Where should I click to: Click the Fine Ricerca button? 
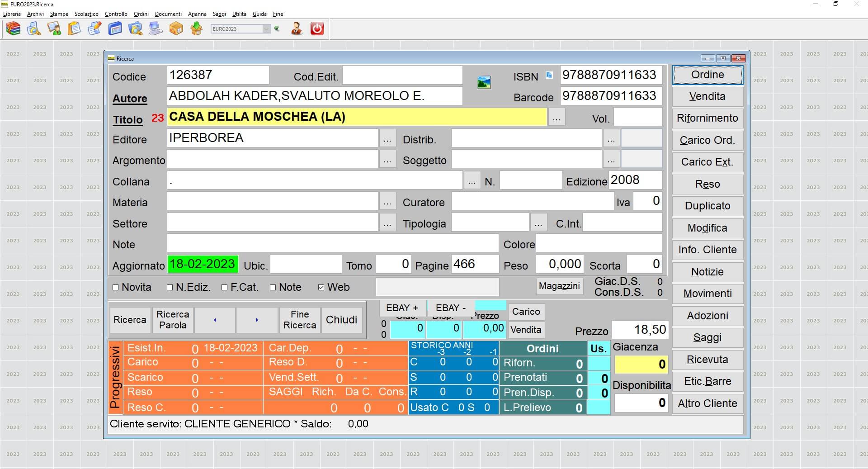point(300,320)
